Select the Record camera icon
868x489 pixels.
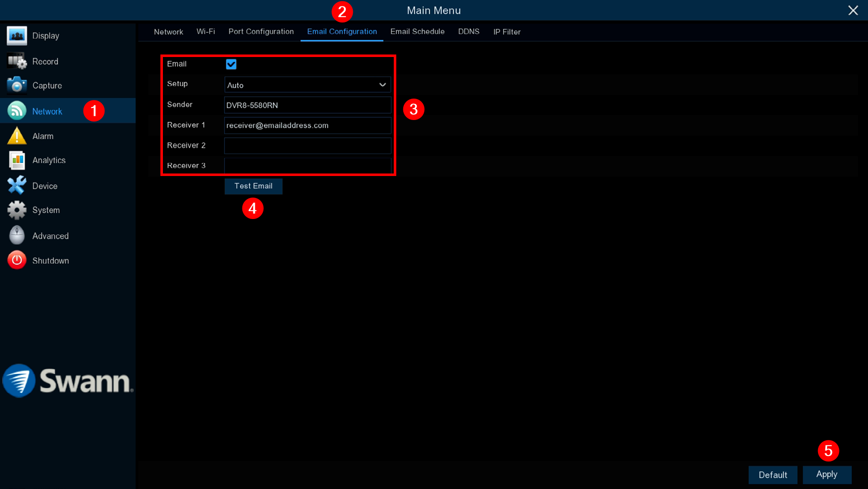(16, 61)
